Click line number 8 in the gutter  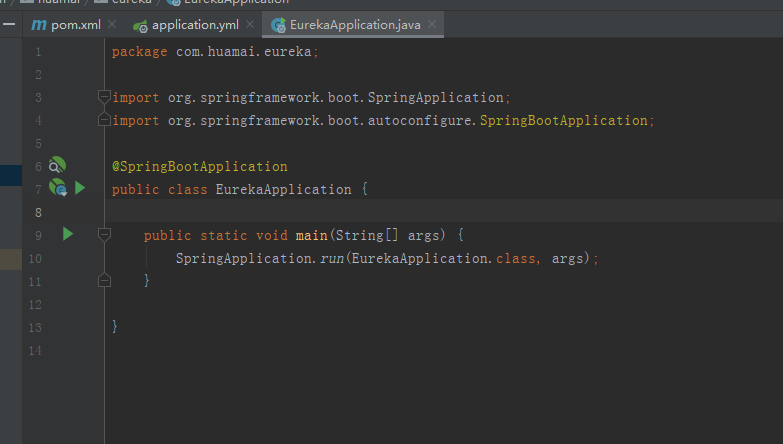[38, 212]
